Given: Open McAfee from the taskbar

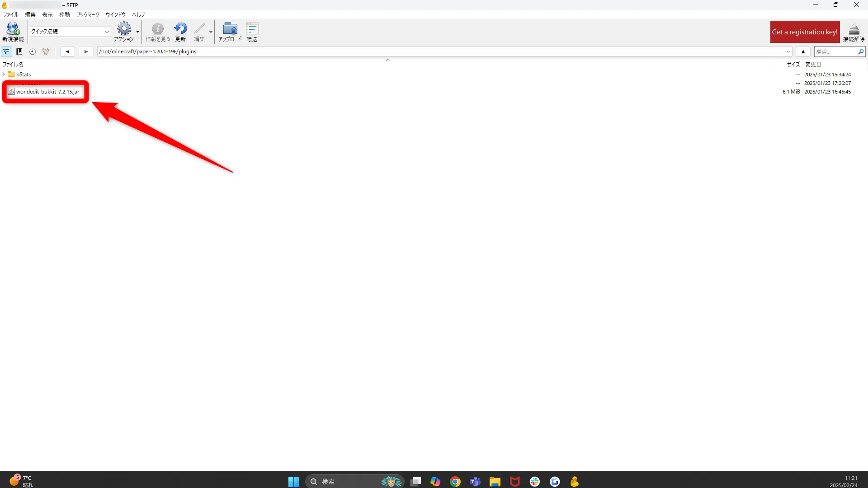Looking at the screenshot, I should tap(515, 482).
